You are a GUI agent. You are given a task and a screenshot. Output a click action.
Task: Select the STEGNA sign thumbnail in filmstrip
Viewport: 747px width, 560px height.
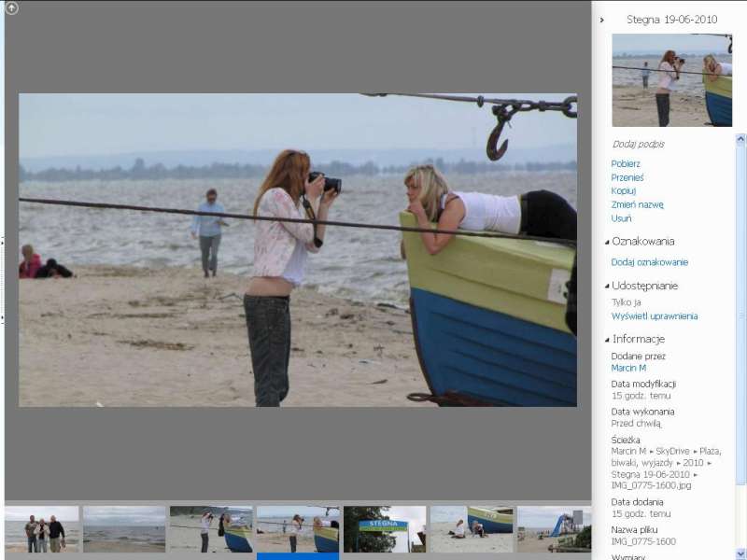pyautogui.click(x=384, y=529)
